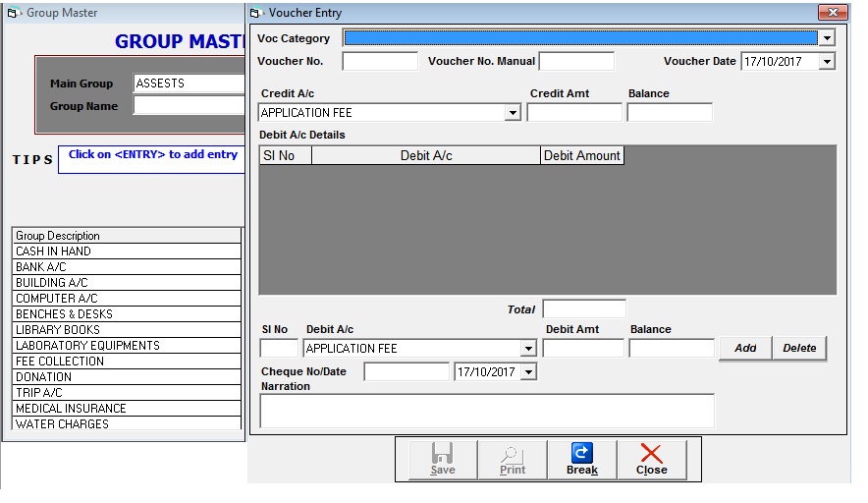Select the FEE COLLECTION group row
Image resolution: width=868 pixels, height=503 pixels.
[127, 362]
